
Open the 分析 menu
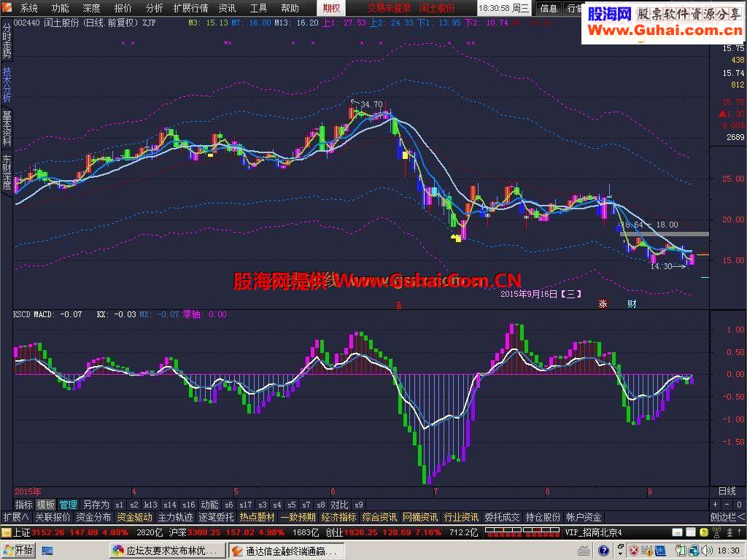[x=155, y=8]
